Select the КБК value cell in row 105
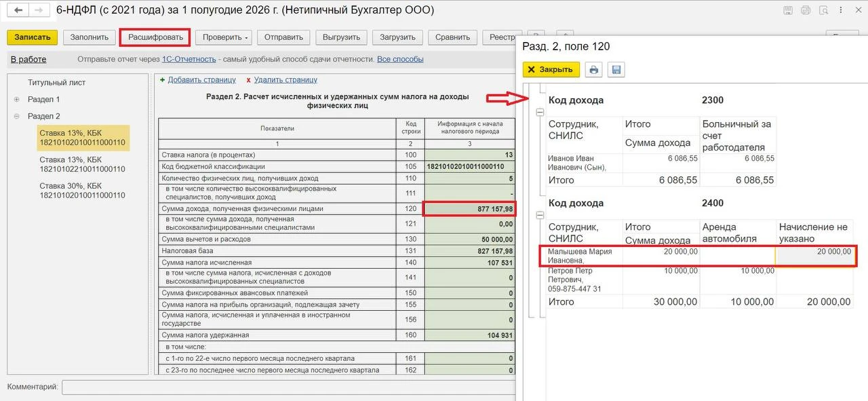Viewport: 868px width, 401px height. click(x=469, y=166)
